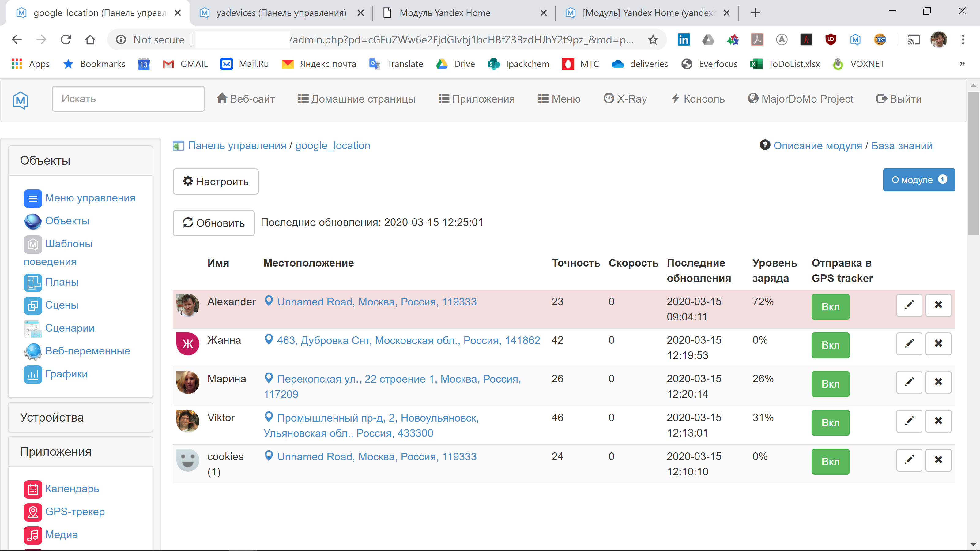
Task: Open Домашние страницы menu
Action: pyautogui.click(x=356, y=99)
